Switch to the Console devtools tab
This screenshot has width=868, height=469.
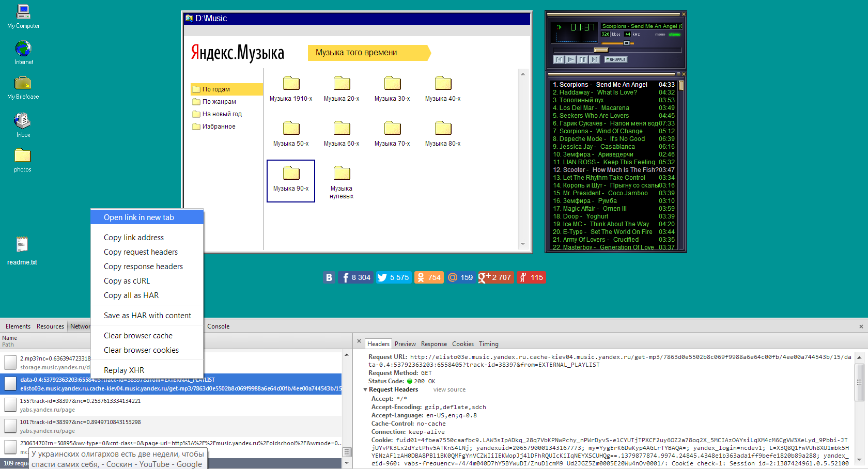click(x=218, y=326)
